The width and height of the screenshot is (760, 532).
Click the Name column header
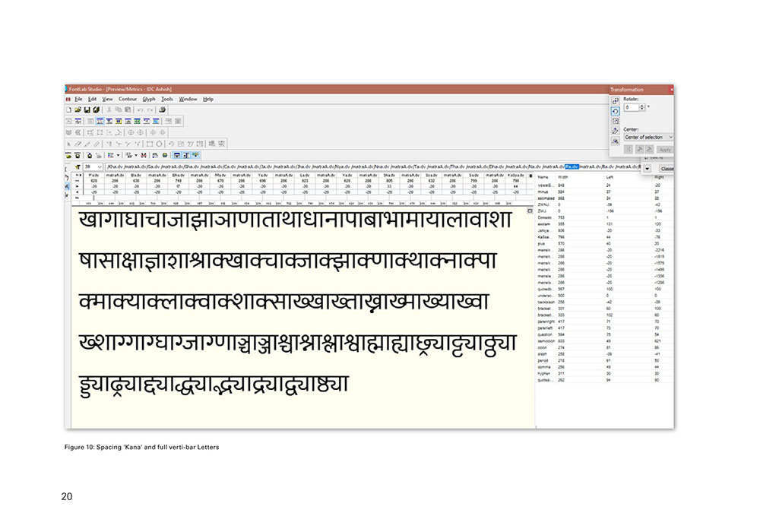coord(543,177)
